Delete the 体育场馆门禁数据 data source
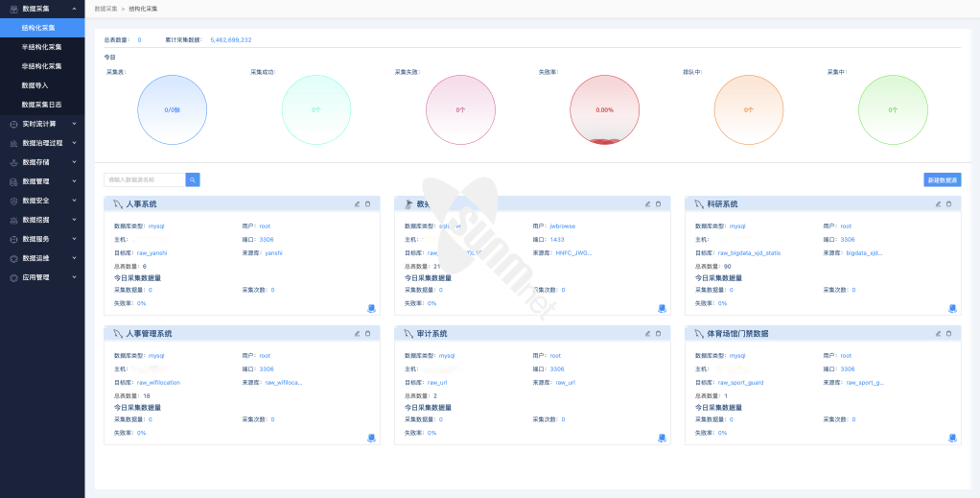The height and width of the screenshot is (498, 980). [x=949, y=333]
